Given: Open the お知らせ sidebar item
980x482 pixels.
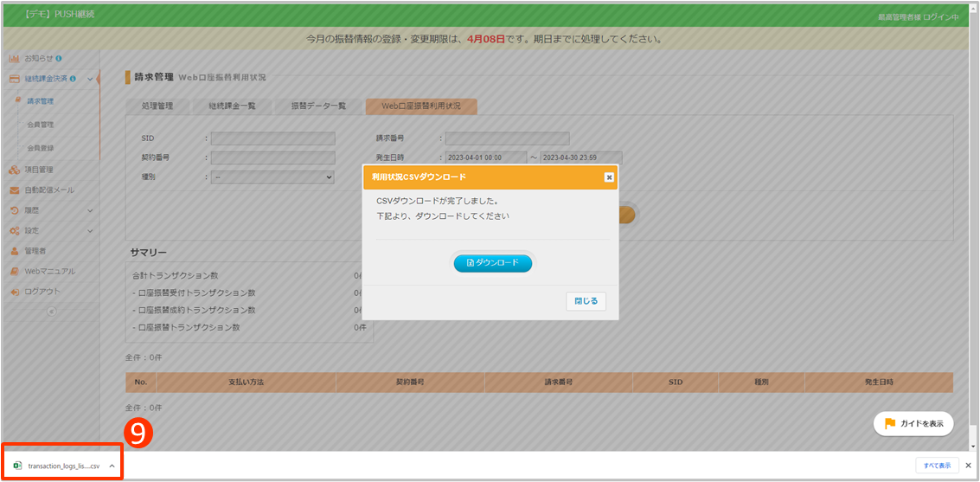Looking at the screenshot, I should [x=38, y=58].
